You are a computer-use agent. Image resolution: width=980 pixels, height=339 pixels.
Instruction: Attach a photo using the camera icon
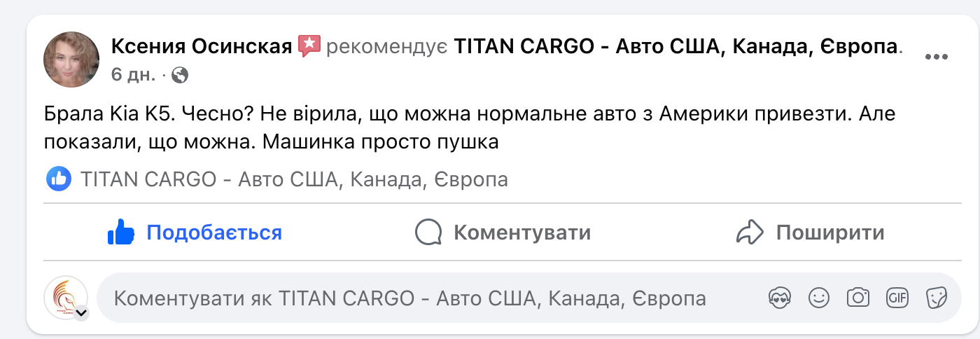pyautogui.click(x=857, y=298)
